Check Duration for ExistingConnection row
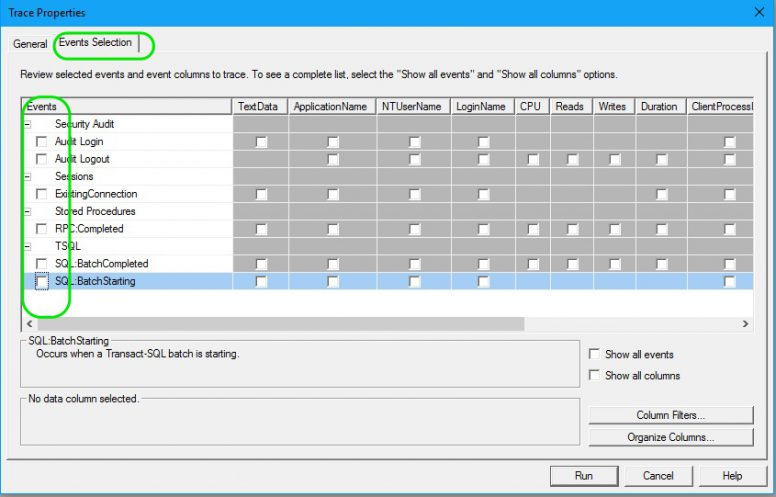The image size is (776, 497). pos(661,194)
